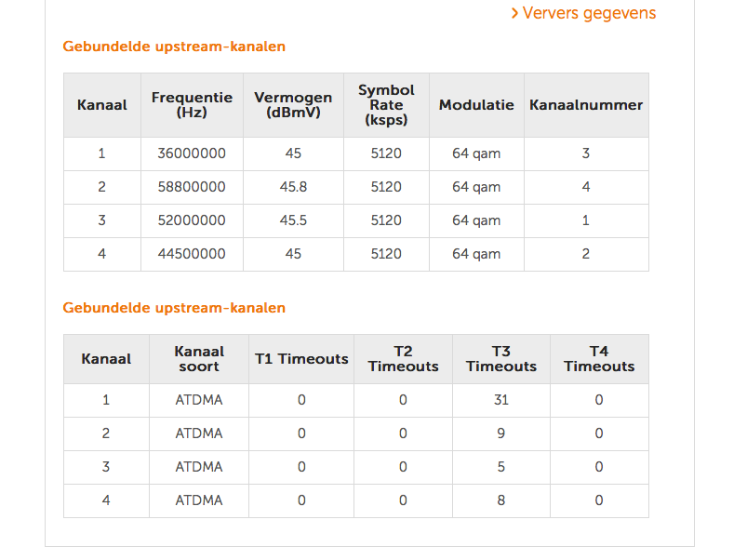Click the T4 Timeouts column header
The image size is (747, 560).
tap(599, 359)
